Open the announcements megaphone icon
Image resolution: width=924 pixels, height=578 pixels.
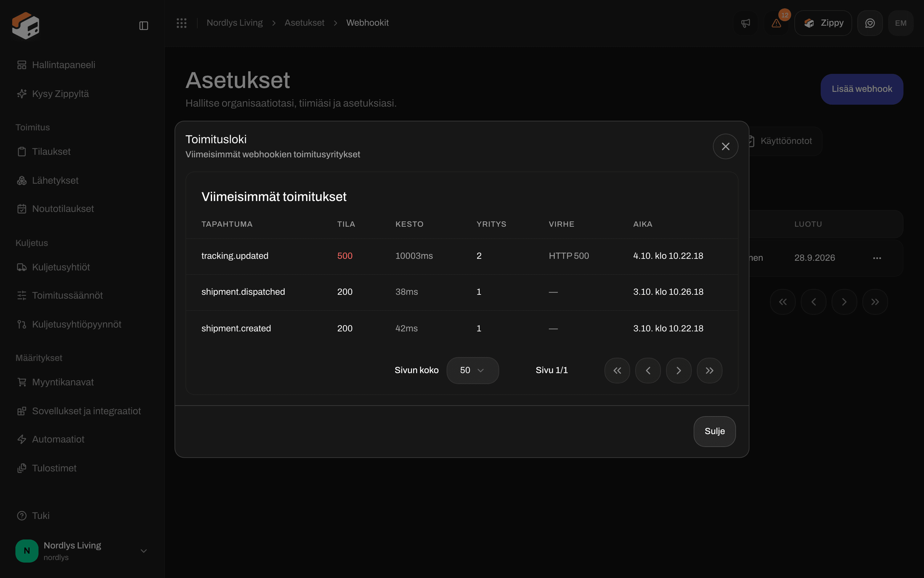(745, 23)
